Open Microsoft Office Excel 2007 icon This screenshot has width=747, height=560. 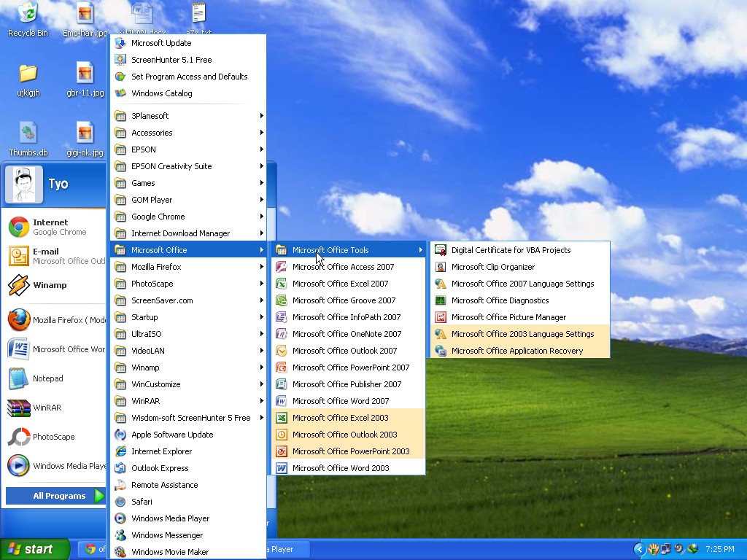[282, 284]
